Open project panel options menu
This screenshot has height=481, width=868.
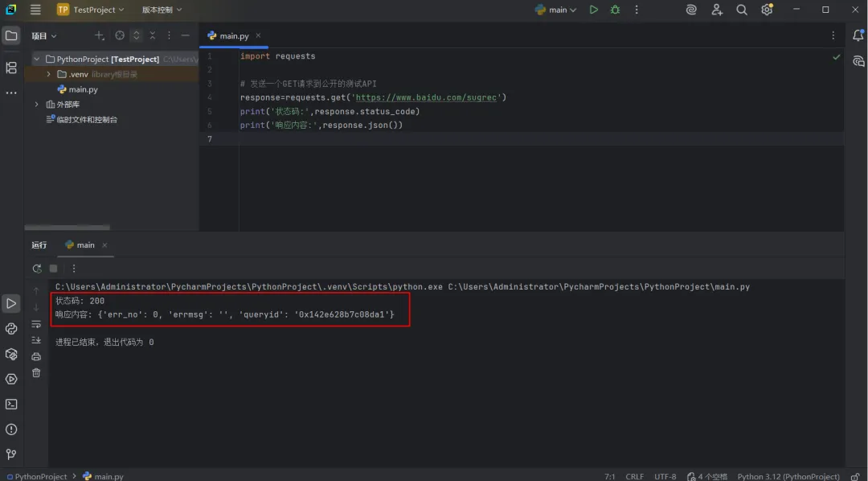point(169,35)
